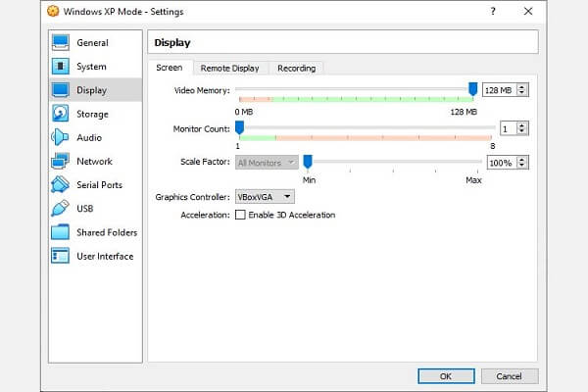Select the USB category label
Image resolution: width=588 pixels, height=392 pixels.
[84, 209]
